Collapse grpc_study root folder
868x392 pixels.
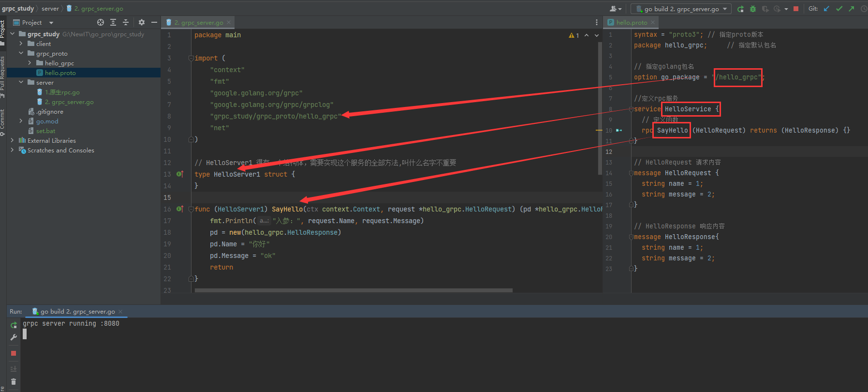(13, 34)
